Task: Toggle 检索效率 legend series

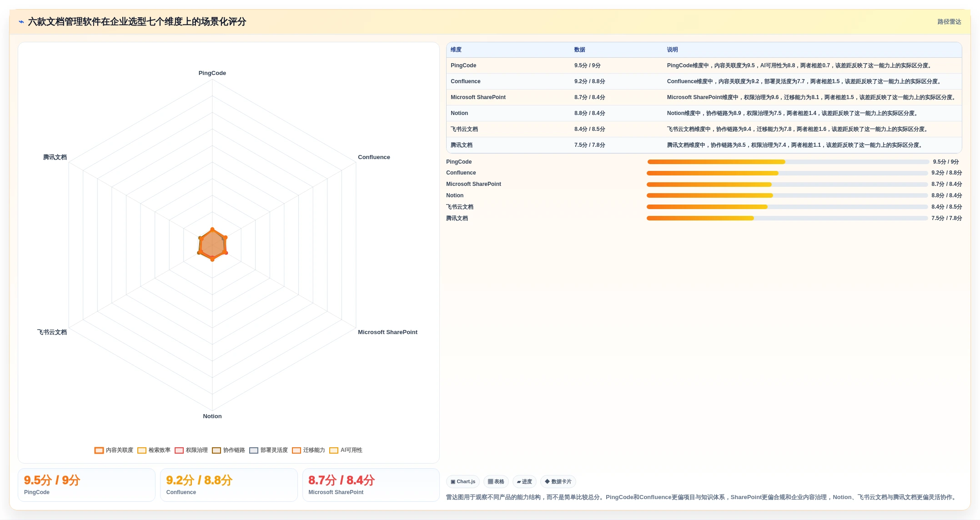Action: click(x=154, y=450)
